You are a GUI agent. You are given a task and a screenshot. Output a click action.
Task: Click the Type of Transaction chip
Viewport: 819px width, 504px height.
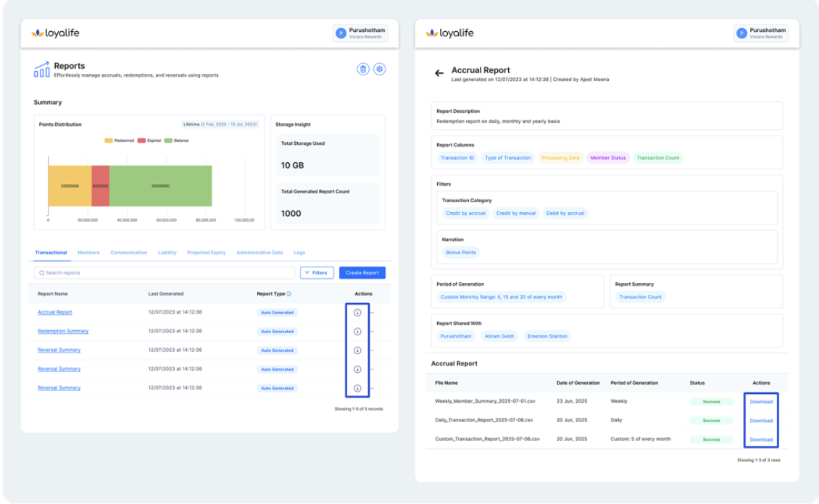(x=507, y=158)
